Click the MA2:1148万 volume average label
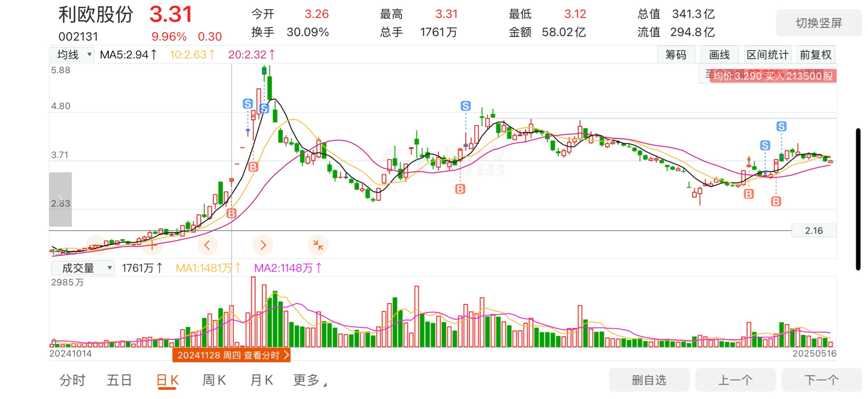The image size is (868, 399). (288, 268)
